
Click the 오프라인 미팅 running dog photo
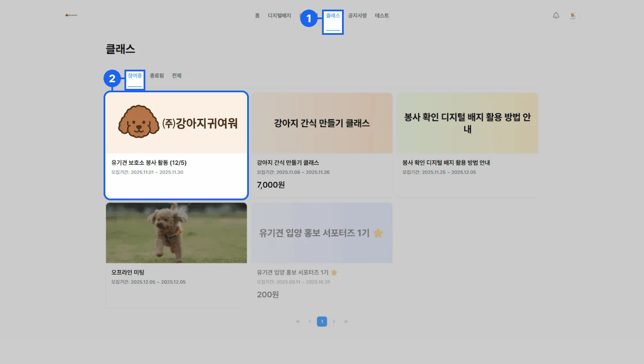pyautogui.click(x=176, y=233)
